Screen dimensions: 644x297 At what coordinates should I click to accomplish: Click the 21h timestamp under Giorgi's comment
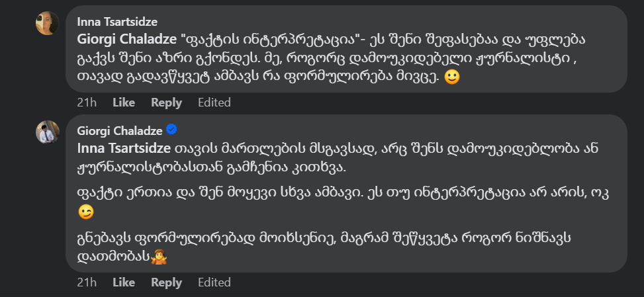pos(87,282)
